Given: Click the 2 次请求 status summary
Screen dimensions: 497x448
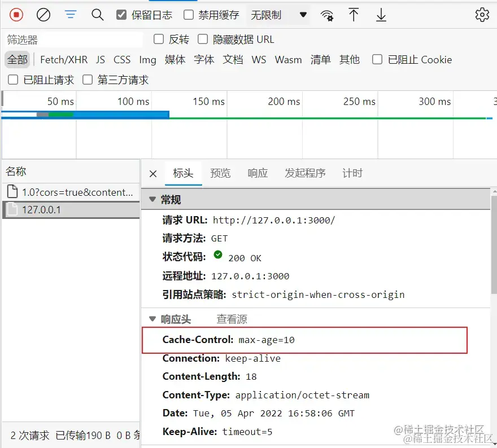Looking at the screenshot, I should click(x=30, y=436).
